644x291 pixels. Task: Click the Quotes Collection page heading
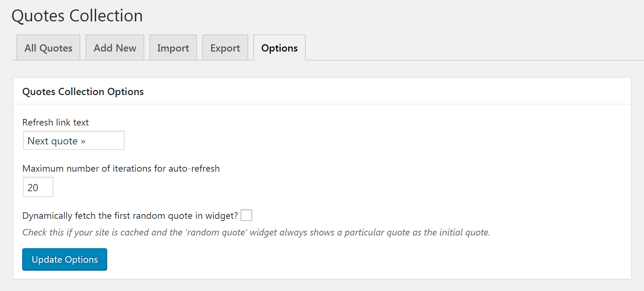tap(77, 15)
